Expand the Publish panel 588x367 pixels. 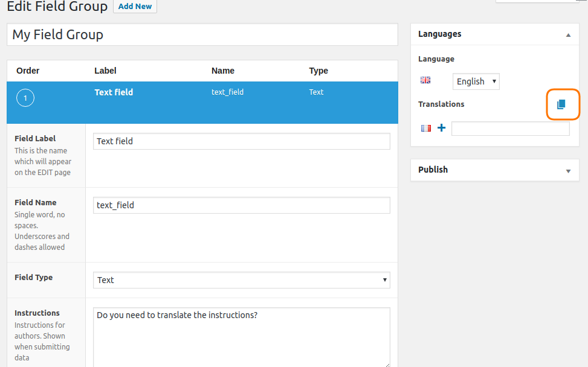pyautogui.click(x=568, y=171)
